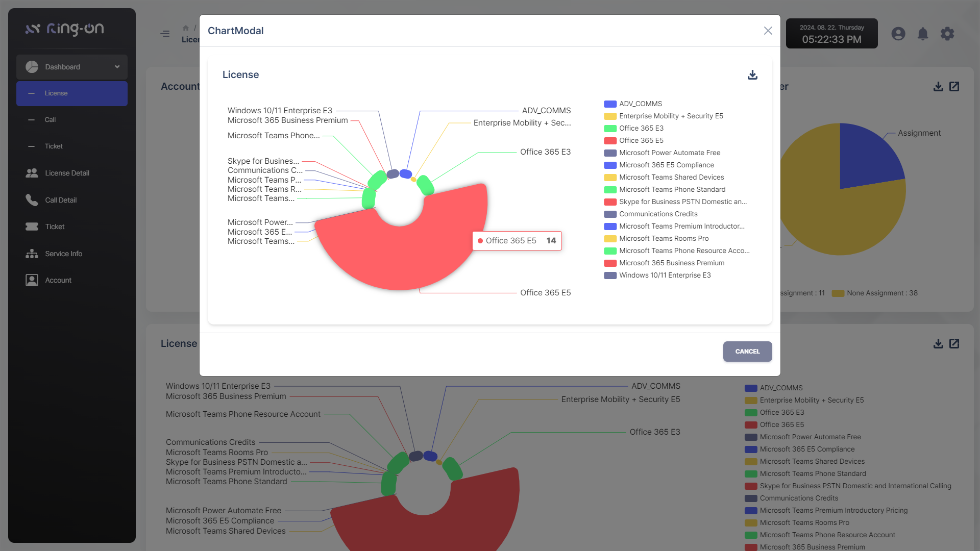Open the hamburger menu icon
Screen dimensions: 980x551
pyautogui.click(x=165, y=34)
